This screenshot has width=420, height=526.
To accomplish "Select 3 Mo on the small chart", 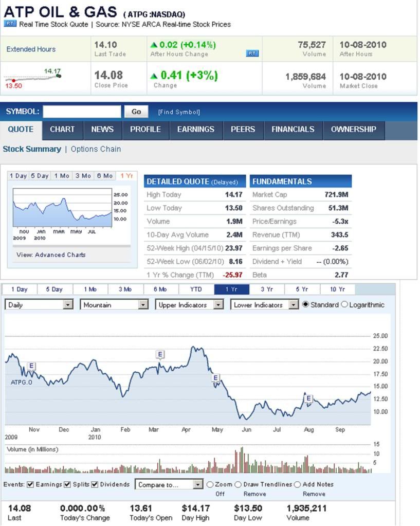I will 83,176.
